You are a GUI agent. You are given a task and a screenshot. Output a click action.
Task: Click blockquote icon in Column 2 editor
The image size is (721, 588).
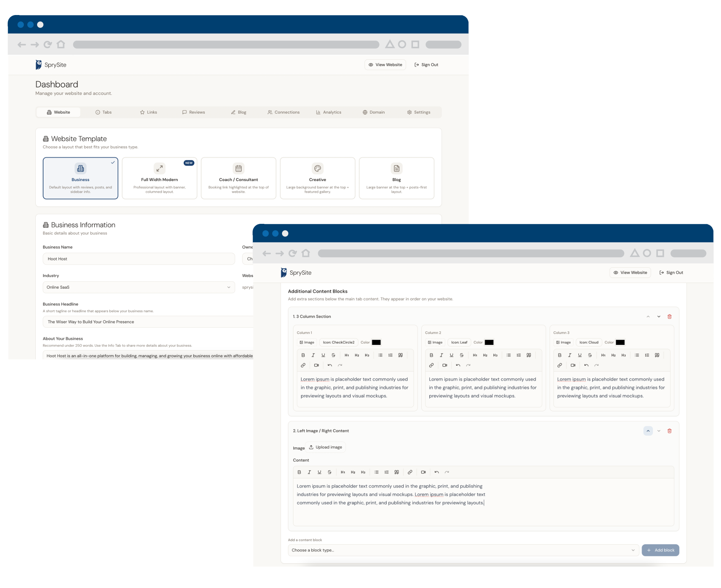pyautogui.click(x=529, y=355)
